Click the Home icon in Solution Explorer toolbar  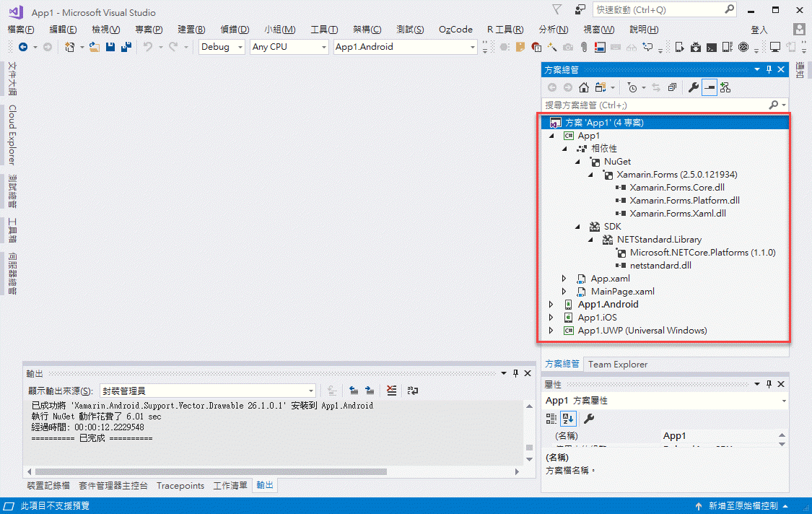click(584, 87)
